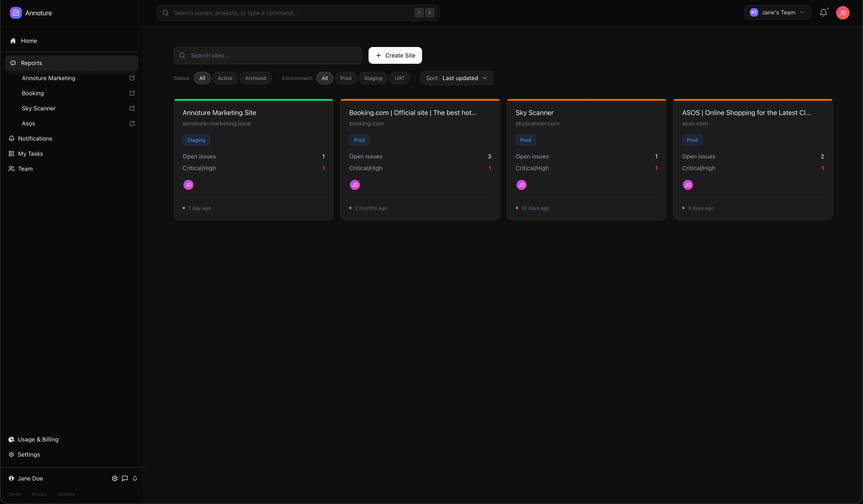Click the RT team badge icon

[754, 13]
